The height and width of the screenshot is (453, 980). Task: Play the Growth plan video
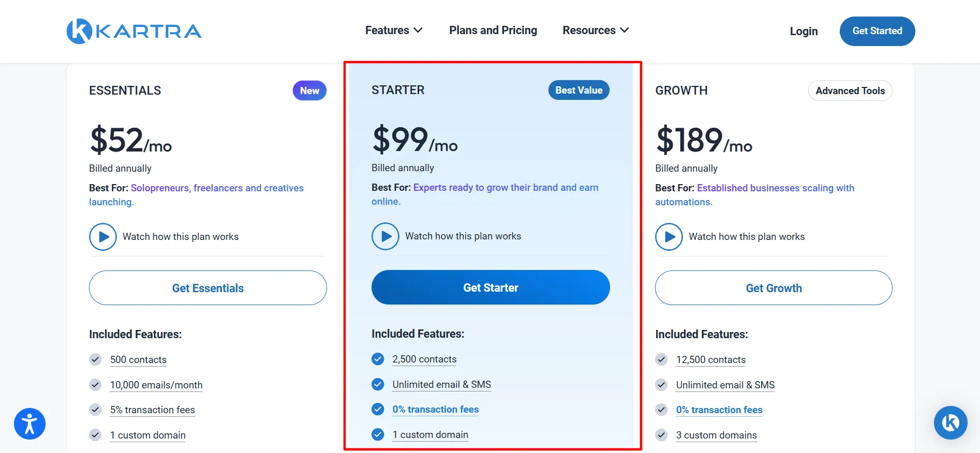point(669,237)
